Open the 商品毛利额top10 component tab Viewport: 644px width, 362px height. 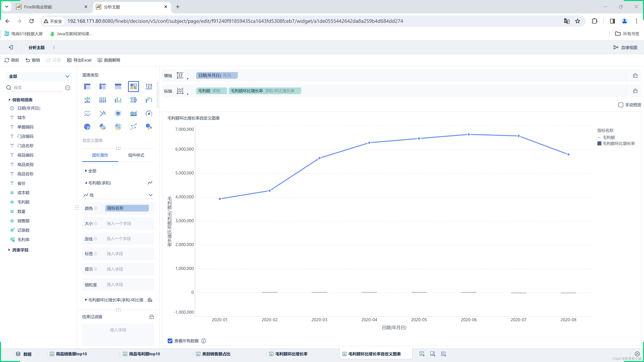[142, 354]
